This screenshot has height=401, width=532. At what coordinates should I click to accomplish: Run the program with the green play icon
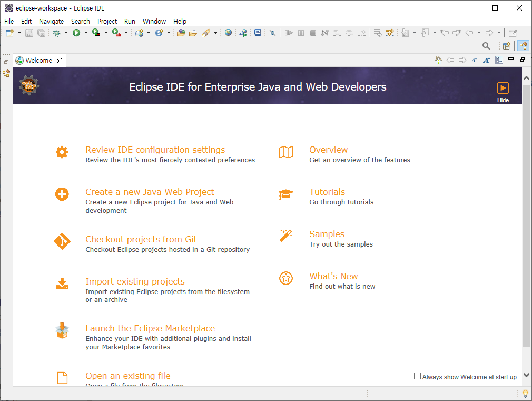tap(76, 33)
